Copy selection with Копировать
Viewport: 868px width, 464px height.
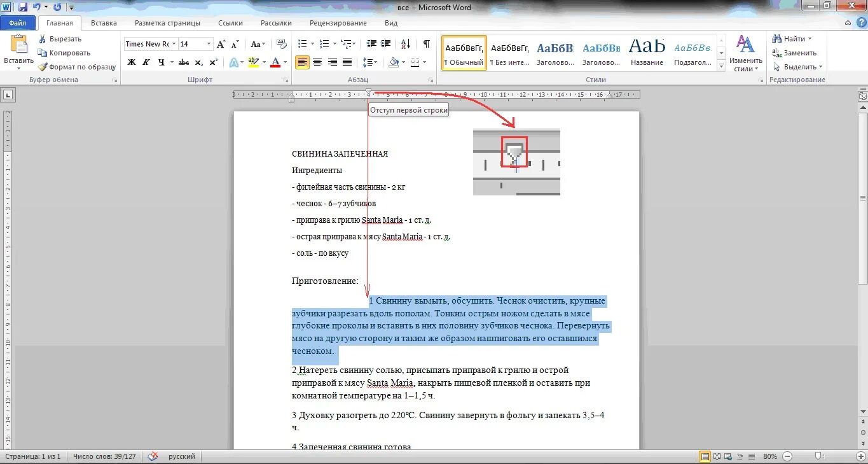coord(64,53)
